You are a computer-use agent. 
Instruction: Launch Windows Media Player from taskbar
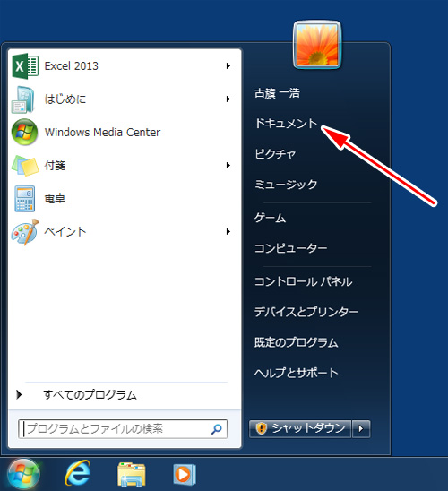pos(185,474)
